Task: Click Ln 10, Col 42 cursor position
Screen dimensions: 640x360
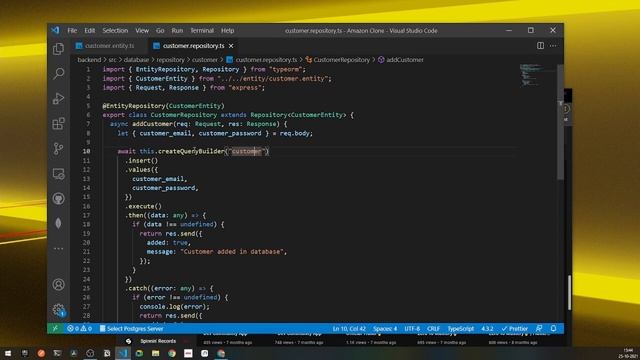Action: pos(349,329)
